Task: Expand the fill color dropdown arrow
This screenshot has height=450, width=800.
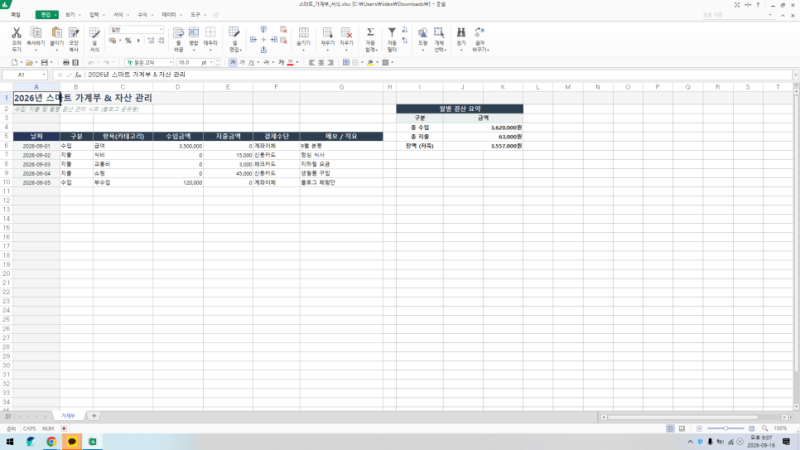Action: coord(377,62)
